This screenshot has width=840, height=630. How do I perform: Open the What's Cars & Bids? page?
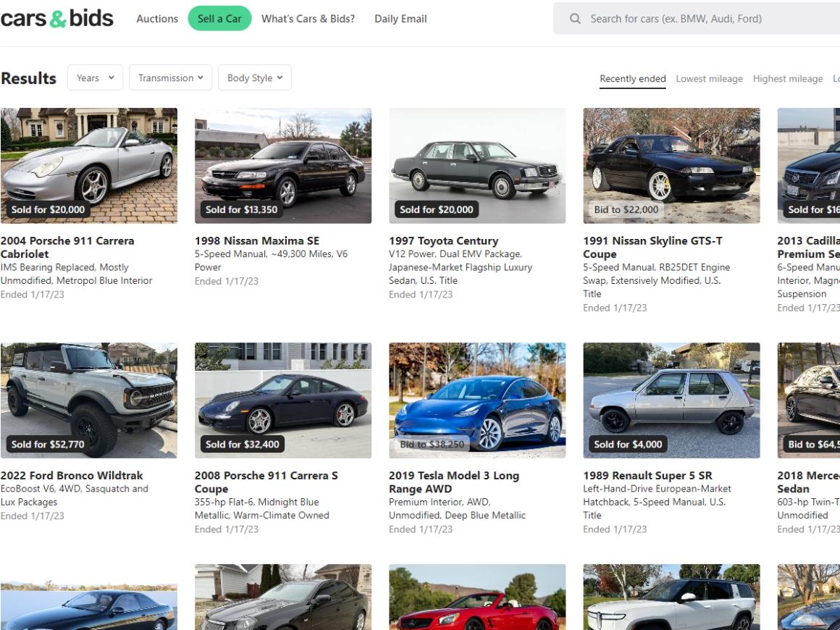pyautogui.click(x=308, y=19)
